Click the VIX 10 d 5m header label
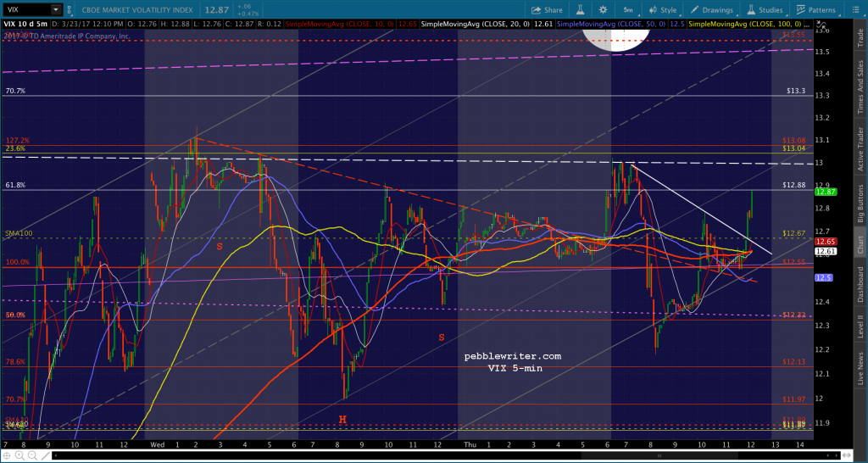 (25, 24)
